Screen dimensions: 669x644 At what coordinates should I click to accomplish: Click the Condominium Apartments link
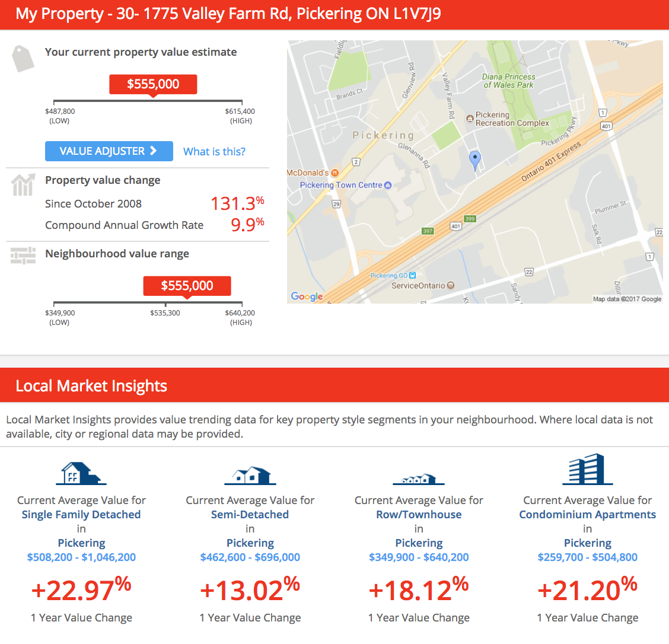[588, 514]
